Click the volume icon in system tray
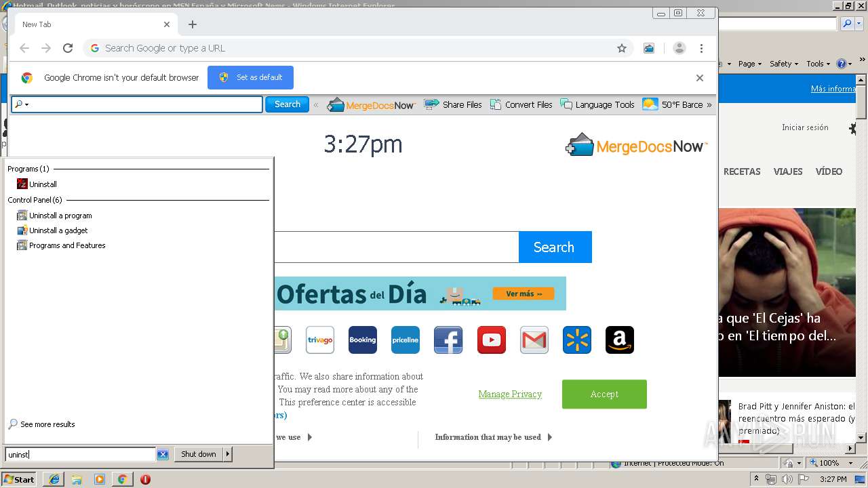The width and height of the screenshot is (868, 488). coord(786,479)
